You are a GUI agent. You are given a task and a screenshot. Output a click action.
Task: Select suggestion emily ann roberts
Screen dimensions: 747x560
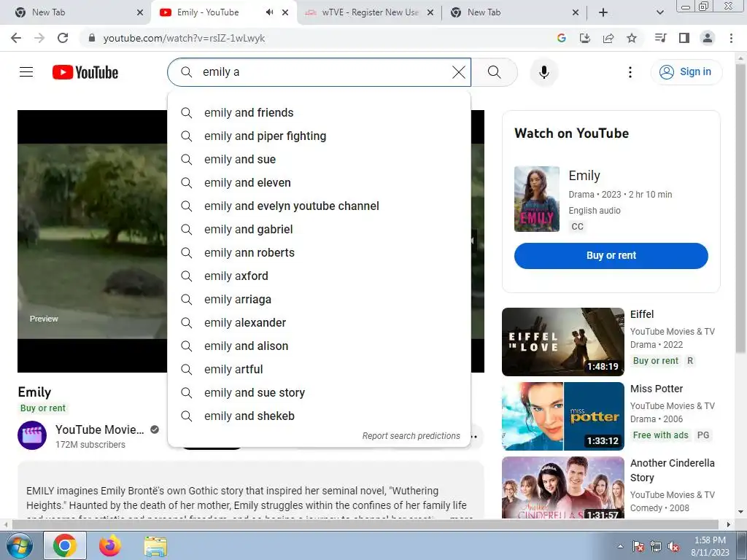click(320, 252)
